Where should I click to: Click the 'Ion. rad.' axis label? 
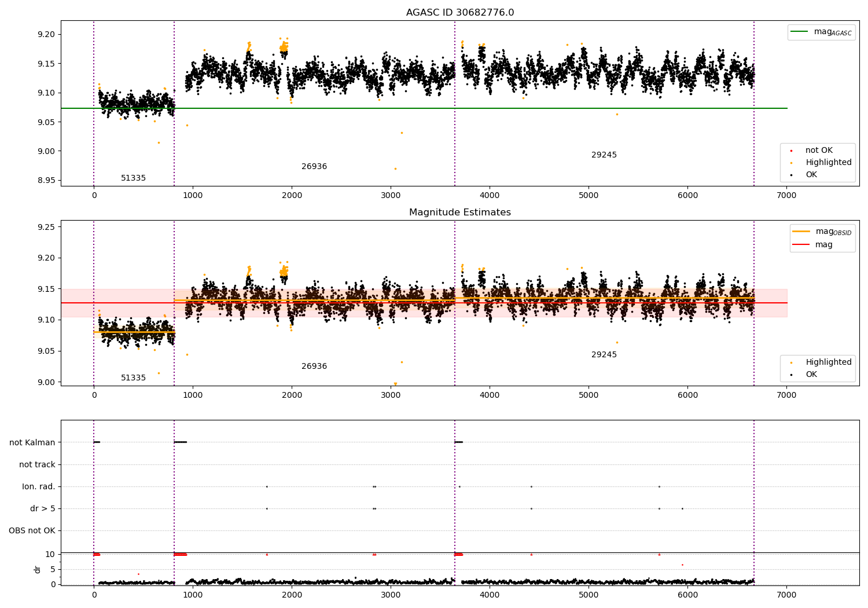(x=39, y=487)
